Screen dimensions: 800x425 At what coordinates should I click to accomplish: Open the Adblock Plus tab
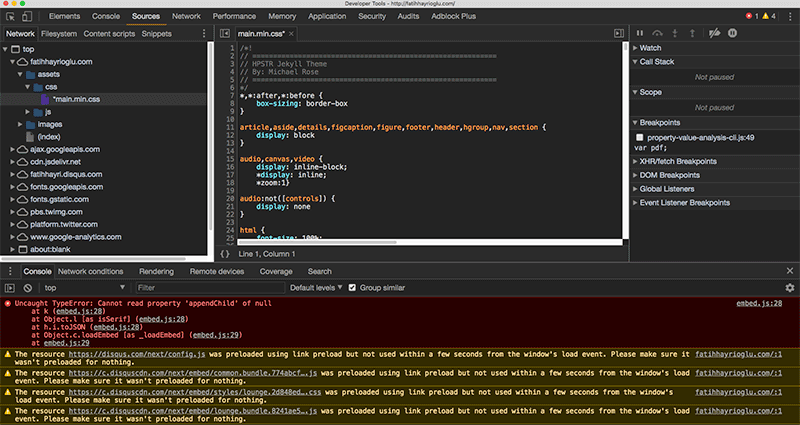tap(453, 16)
